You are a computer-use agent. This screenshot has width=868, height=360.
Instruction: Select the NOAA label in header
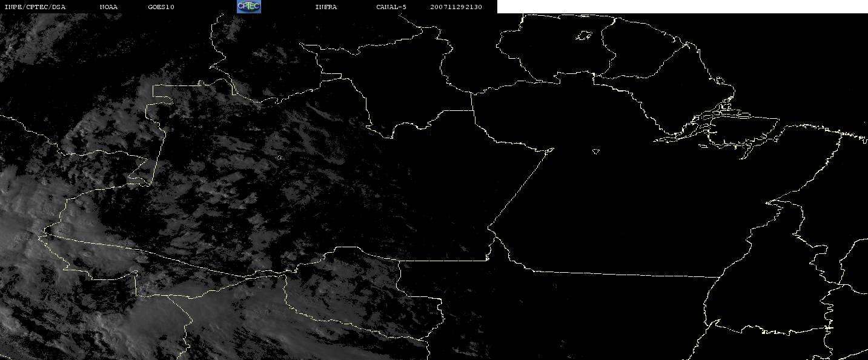tap(109, 7)
